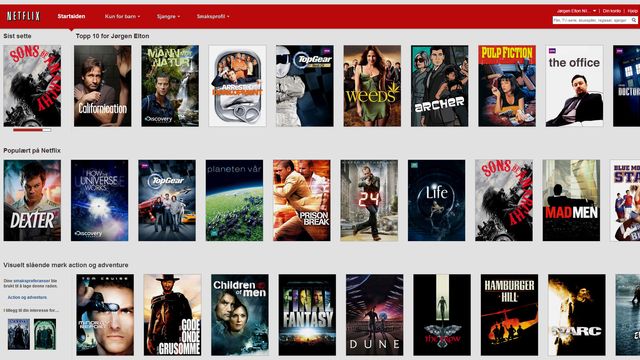
Task: Open The Crow poster
Action: [442, 315]
